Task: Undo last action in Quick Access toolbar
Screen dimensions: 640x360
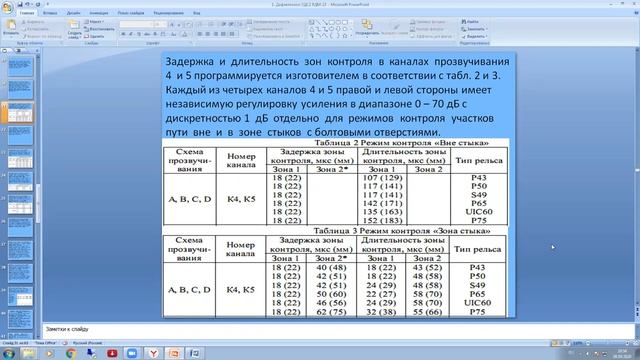Action: coord(27,4)
